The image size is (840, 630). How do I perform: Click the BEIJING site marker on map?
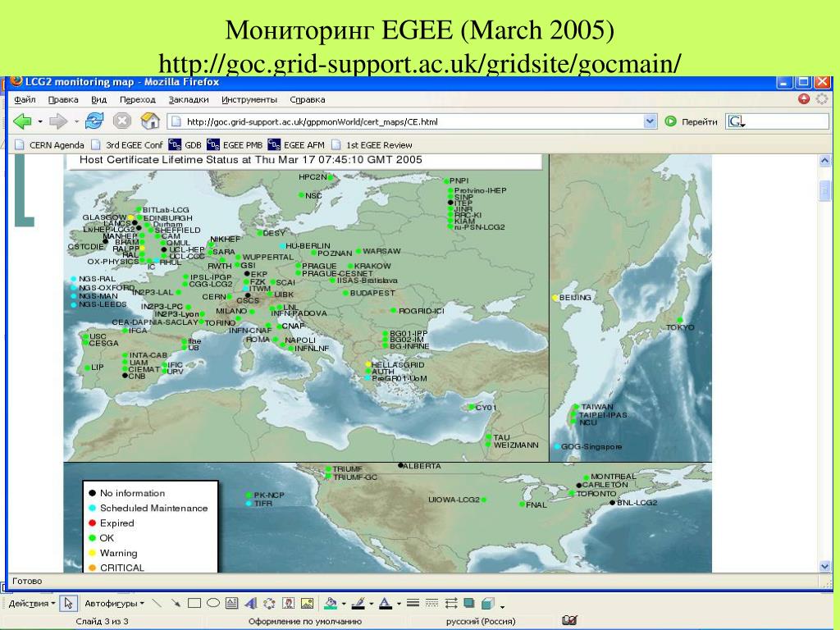(x=555, y=297)
